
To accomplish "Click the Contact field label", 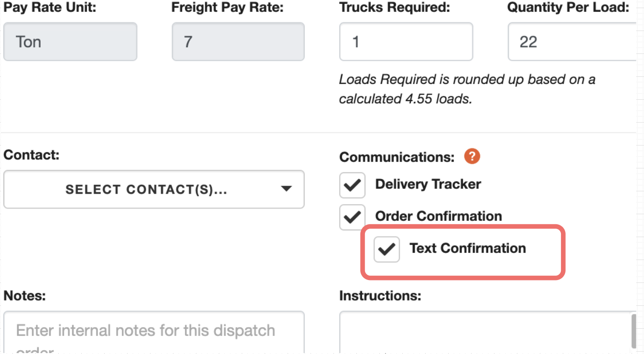I will click(32, 155).
